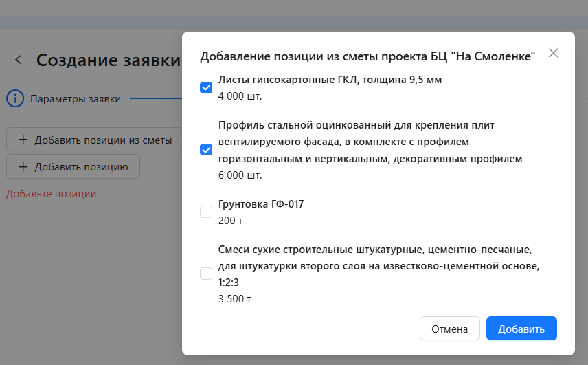Click the Отмена button
The height and width of the screenshot is (365, 588).
click(x=450, y=329)
